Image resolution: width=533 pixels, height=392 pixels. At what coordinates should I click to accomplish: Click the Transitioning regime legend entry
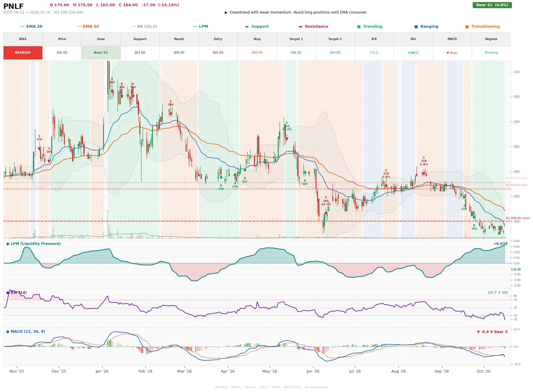[x=483, y=27]
